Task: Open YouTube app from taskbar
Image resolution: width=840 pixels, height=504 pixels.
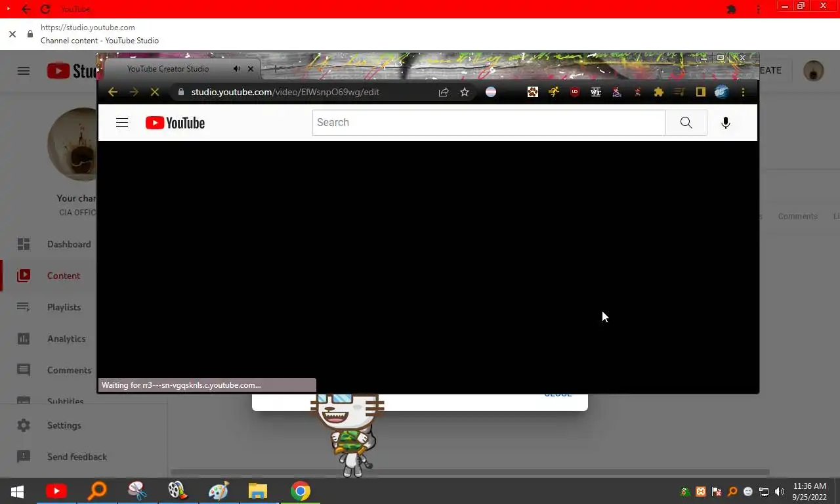Action: (56, 491)
